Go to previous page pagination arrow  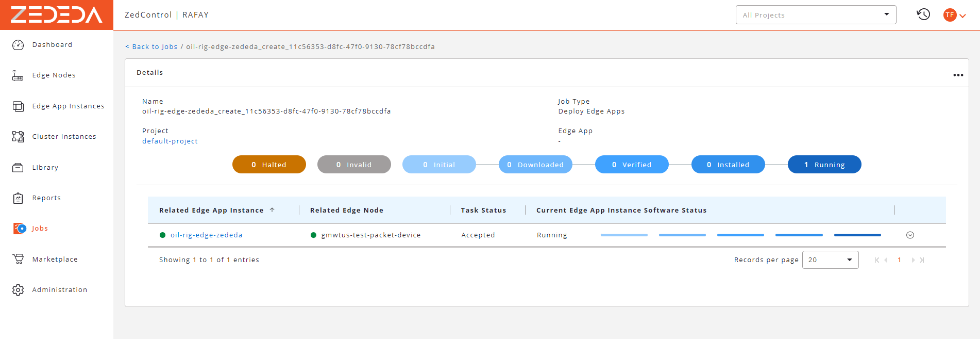886,260
